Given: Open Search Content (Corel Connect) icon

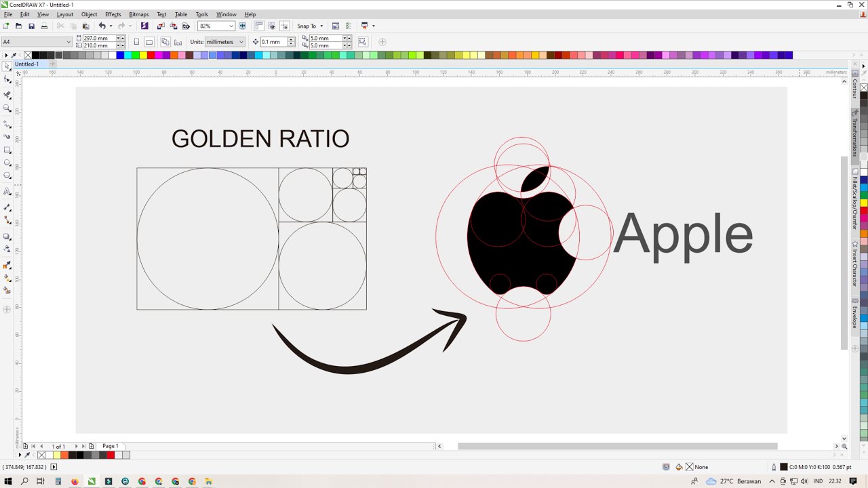Looking at the screenshot, I should pyautogui.click(x=144, y=26).
